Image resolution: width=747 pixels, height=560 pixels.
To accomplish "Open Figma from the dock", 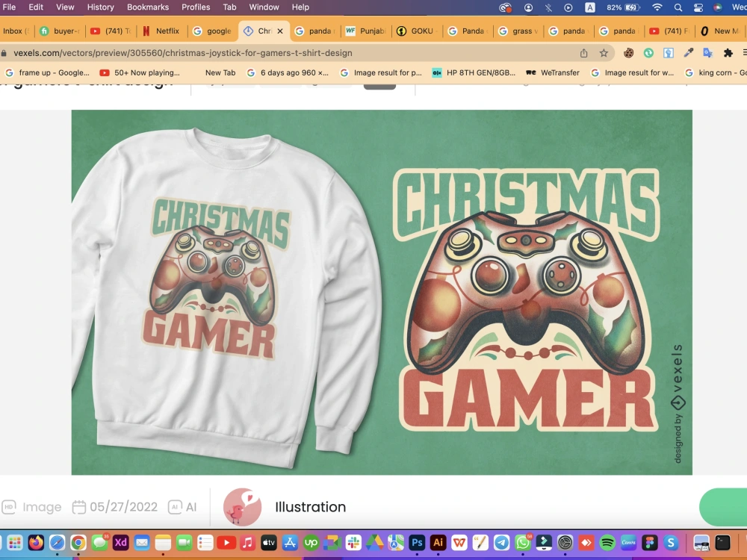I will (x=650, y=542).
